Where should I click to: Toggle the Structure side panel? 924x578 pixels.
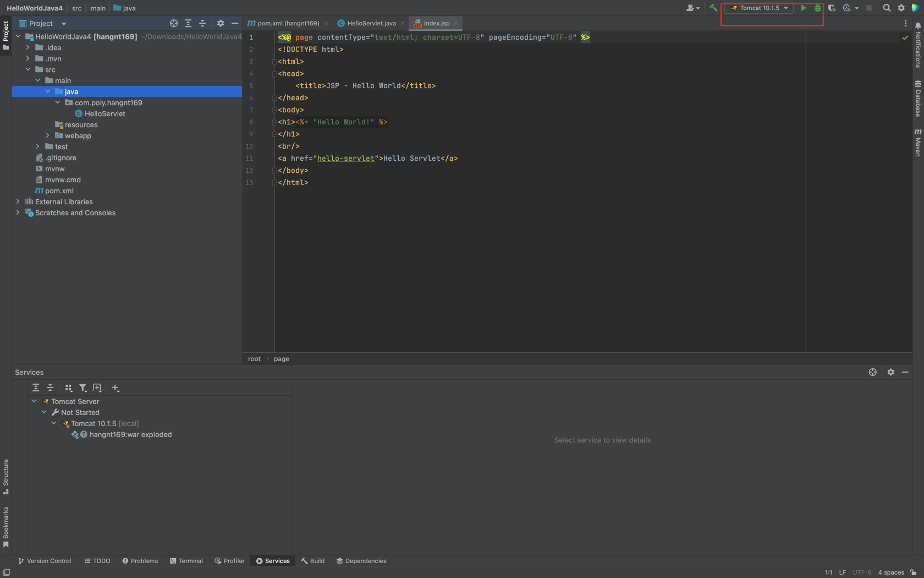click(5, 477)
